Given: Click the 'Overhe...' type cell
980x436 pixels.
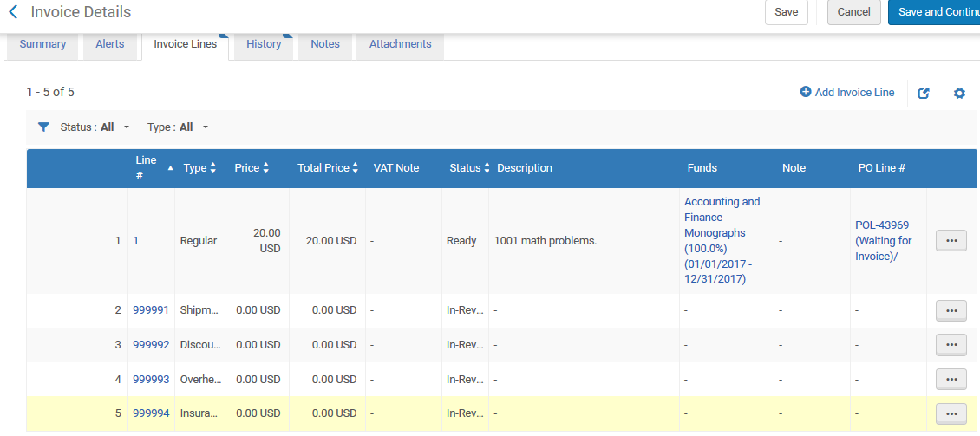Looking at the screenshot, I should click(x=199, y=379).
